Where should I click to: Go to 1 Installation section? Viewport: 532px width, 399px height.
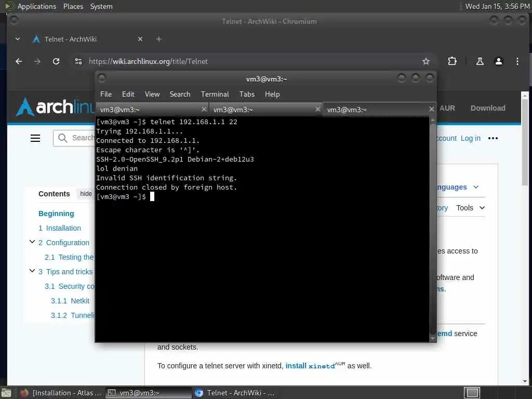[x=60, y=228]
